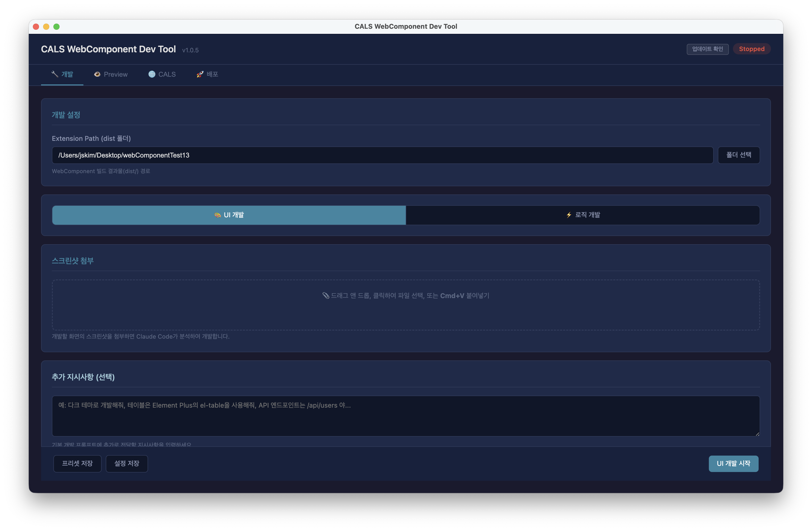Click the Claude Code screenshot hint text
This screenshot has width=812, height=531.
pyautogui.click(x=141, y=337)
